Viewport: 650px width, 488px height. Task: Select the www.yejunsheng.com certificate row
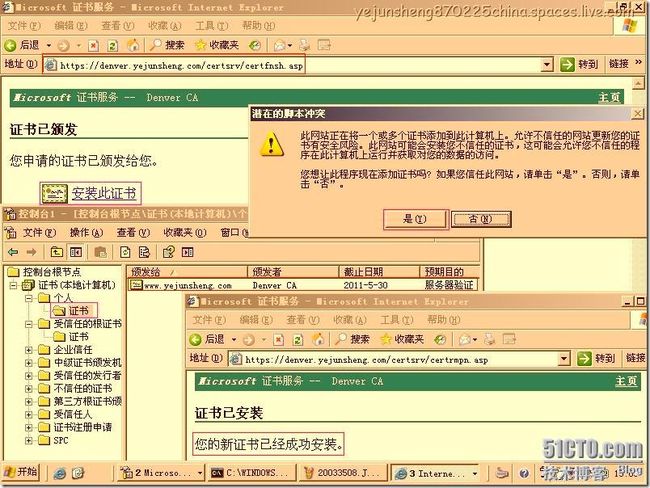click(303, 285)
